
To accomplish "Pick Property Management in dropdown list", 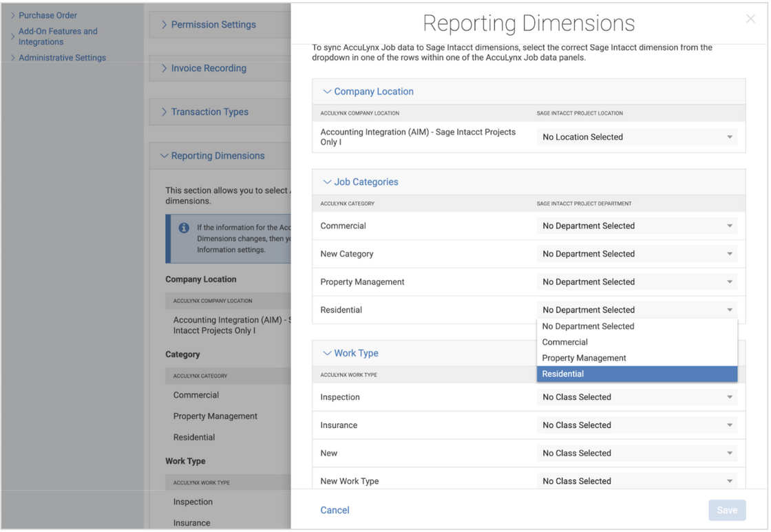I will pos(637,358).
